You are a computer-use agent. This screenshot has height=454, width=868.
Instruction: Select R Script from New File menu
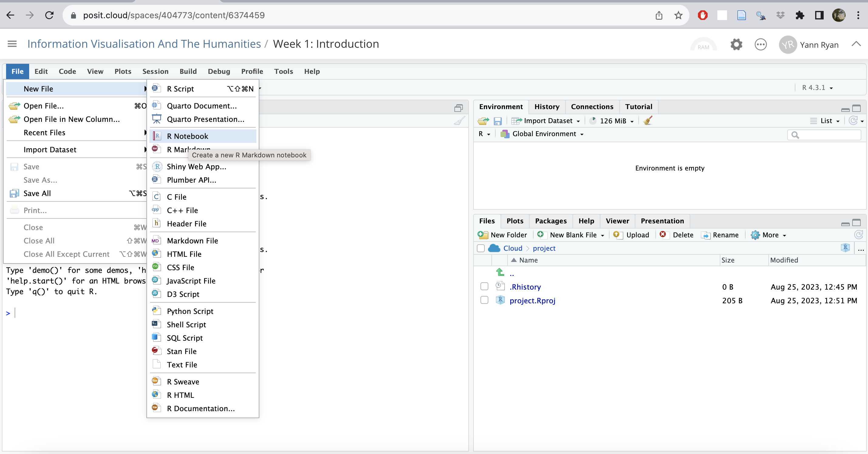[x=203, y=89]
